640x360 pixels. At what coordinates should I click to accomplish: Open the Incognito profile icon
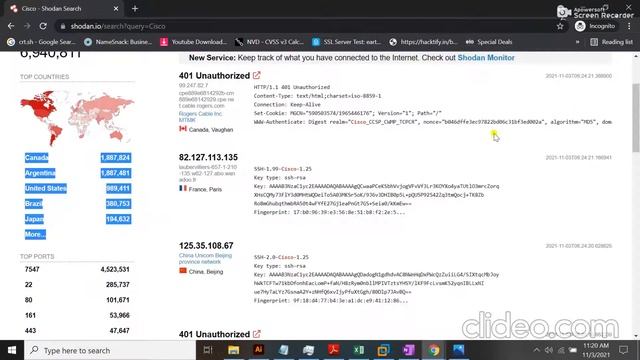(580, 26)
